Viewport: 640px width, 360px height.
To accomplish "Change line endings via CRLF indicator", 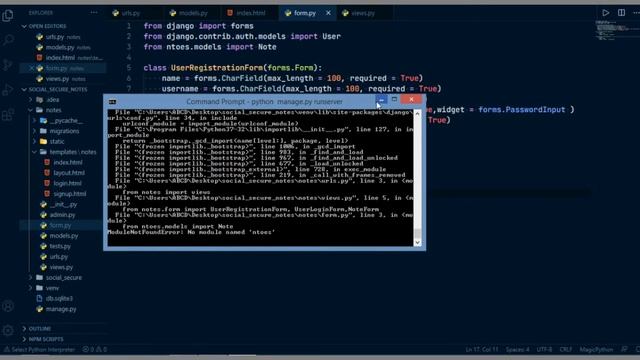I will coord(565,349).
